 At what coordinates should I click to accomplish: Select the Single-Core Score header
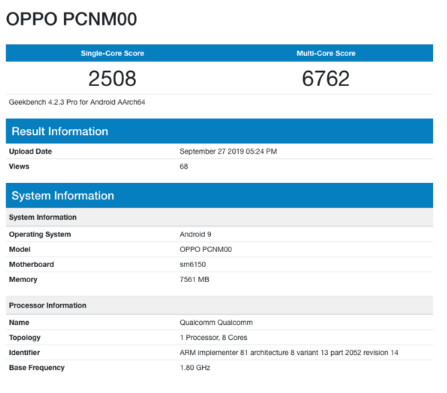[x=112, y=53]
